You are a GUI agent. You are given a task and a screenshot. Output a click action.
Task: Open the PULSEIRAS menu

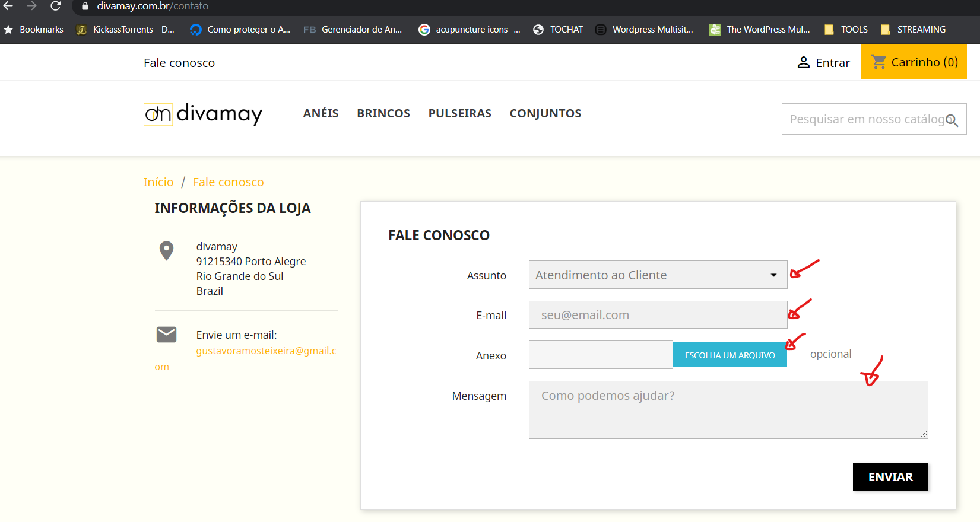click(x=460, y=113)
